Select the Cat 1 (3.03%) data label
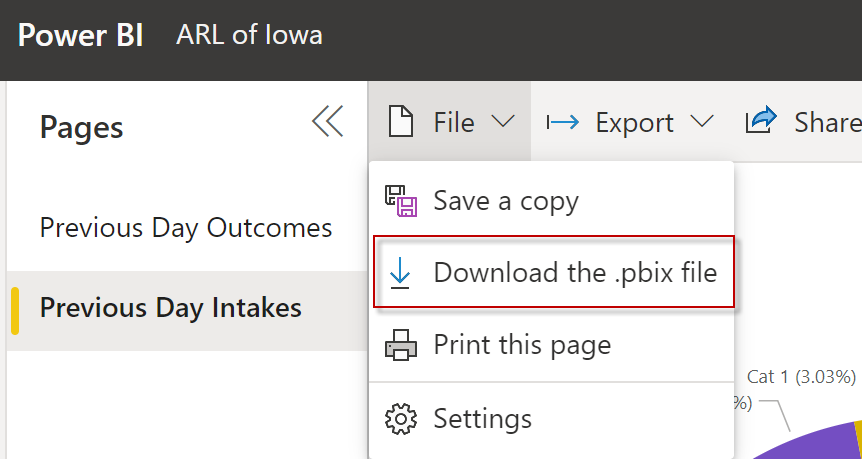The height and width of the screenshot is (459, 862). (x=801, y=377)
